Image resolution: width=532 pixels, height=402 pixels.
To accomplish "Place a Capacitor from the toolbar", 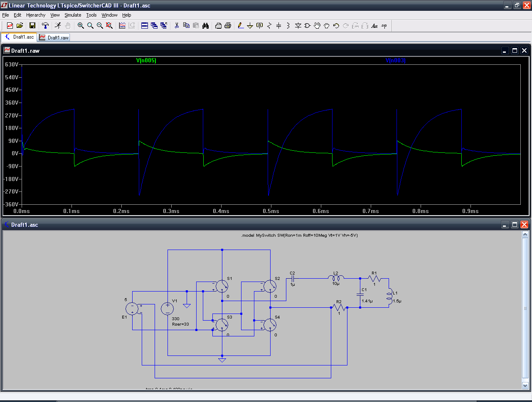I will point(279,26).
